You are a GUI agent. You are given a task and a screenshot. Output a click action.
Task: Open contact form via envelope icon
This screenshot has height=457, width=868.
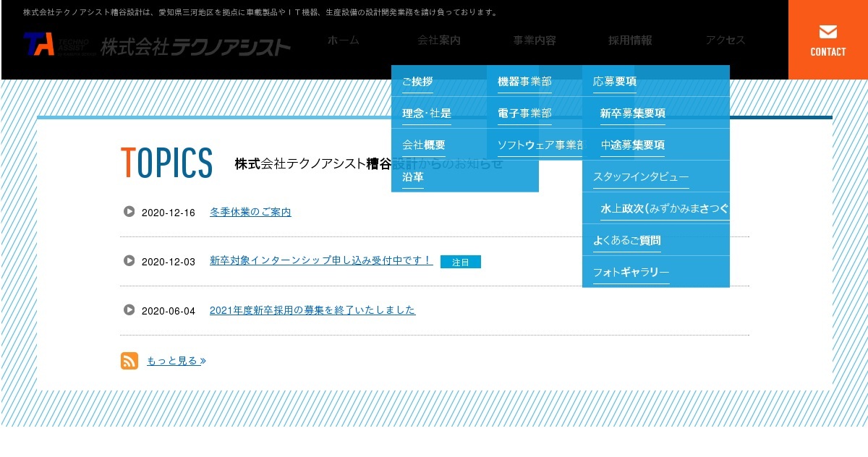point(827,30)
